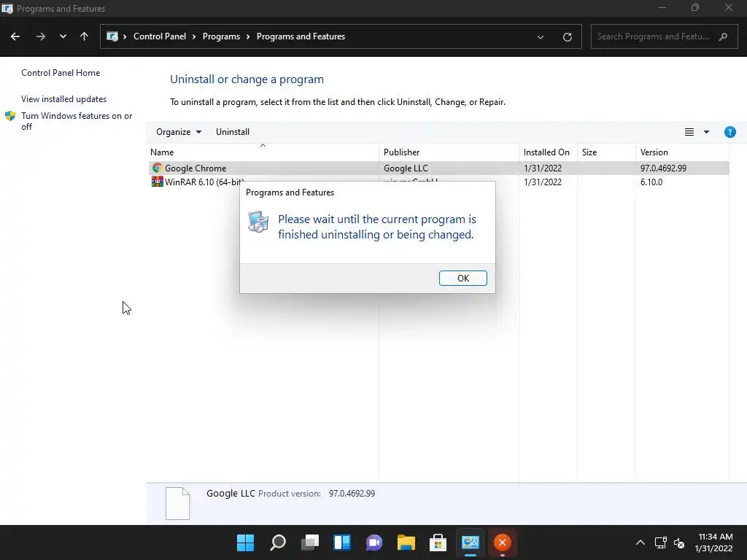Click version 6.10.0 in WinRAR row
This screenshot has height=560, width=747.
[x=651, y=182]
